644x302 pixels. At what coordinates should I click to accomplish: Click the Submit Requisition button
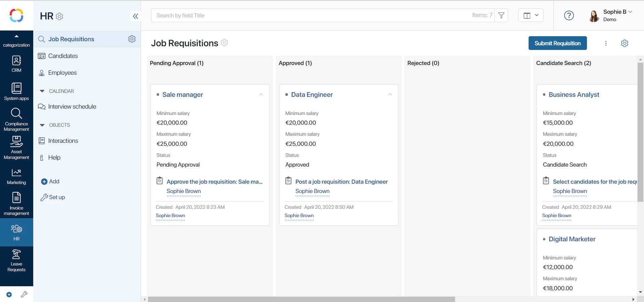557,43
